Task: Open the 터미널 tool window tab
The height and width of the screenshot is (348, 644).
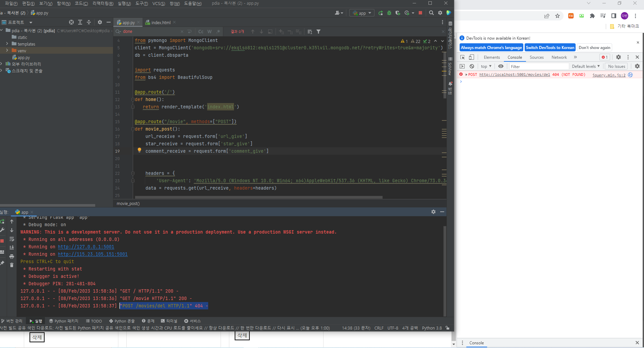Action: [169, 321]
